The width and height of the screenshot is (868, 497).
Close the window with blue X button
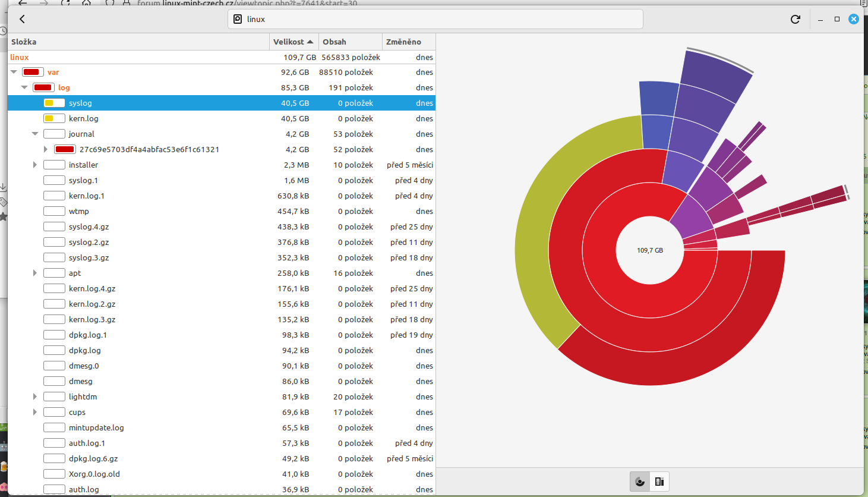pos(854,19)
